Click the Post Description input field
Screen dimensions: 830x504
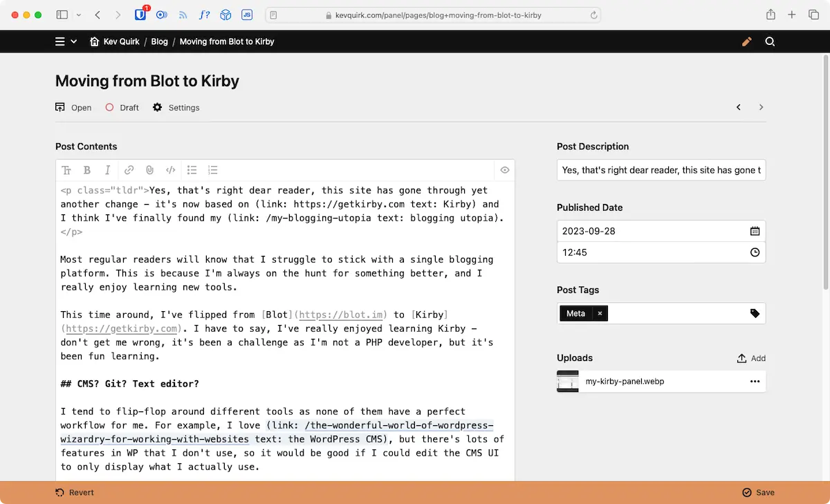661,170
